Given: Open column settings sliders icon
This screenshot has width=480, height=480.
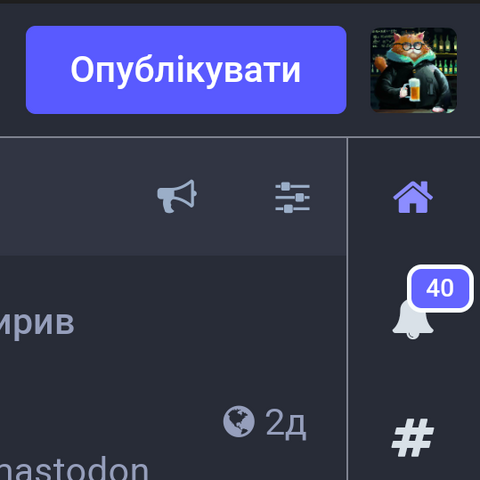Looking at the screenshot, I should [x=292, y=197].
